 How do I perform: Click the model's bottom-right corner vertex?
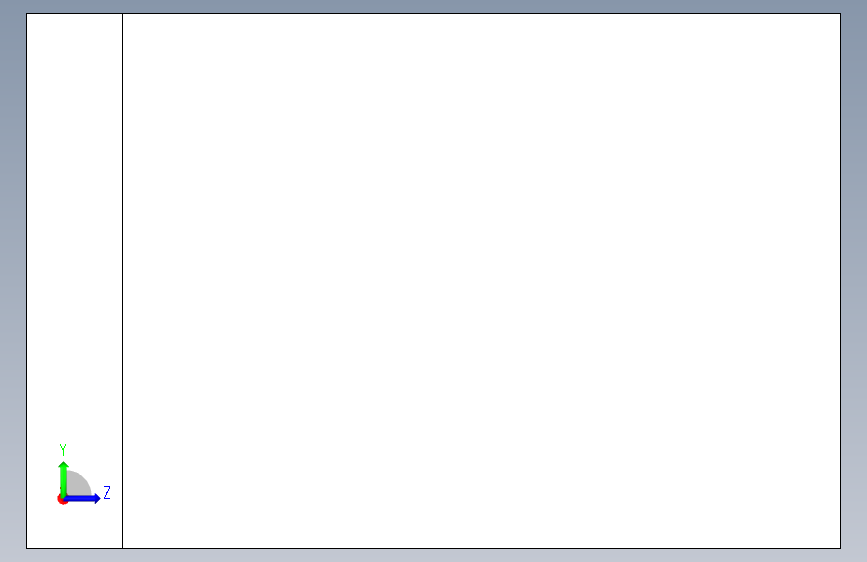[840, 549]
